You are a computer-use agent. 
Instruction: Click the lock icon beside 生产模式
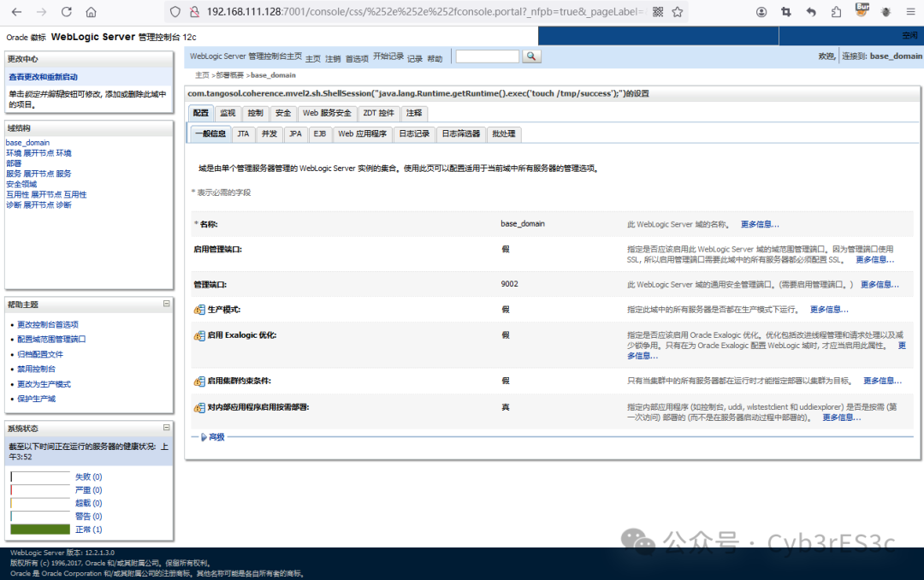tap(199, 310)
